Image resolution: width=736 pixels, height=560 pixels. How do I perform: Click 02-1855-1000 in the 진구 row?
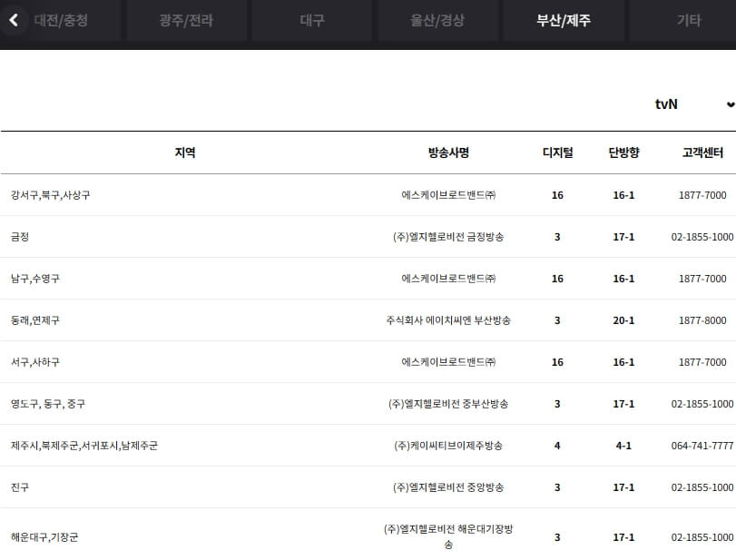click(x=702, y=487)
